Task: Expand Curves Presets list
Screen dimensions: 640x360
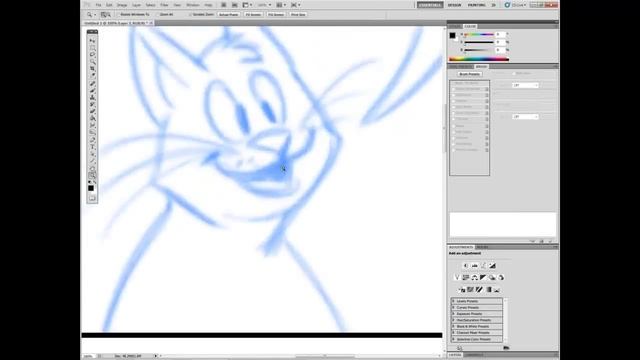Action: (x=453, y=307)
